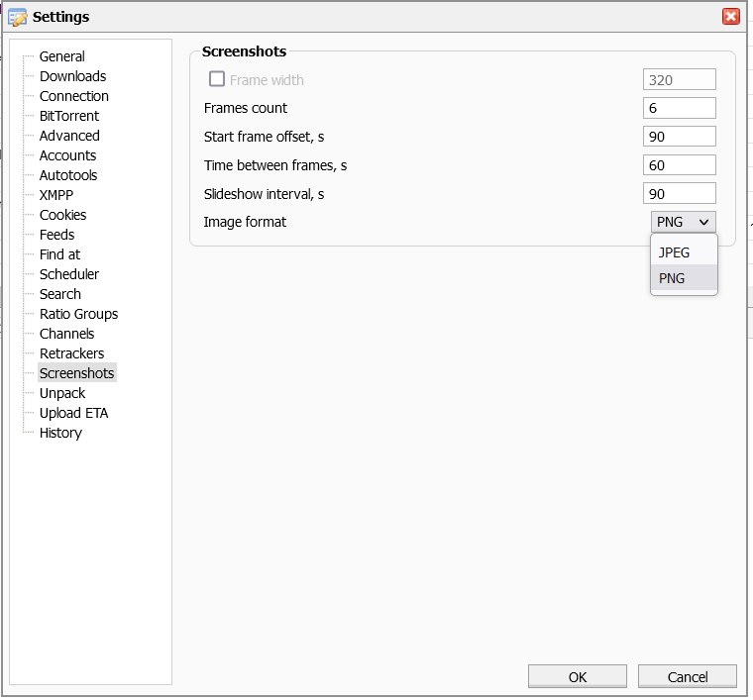Image resolution: width=753 pixels, height=700 pixels.
Task: Go to the Scheduler settings page
Action: (x=69, y=274)
